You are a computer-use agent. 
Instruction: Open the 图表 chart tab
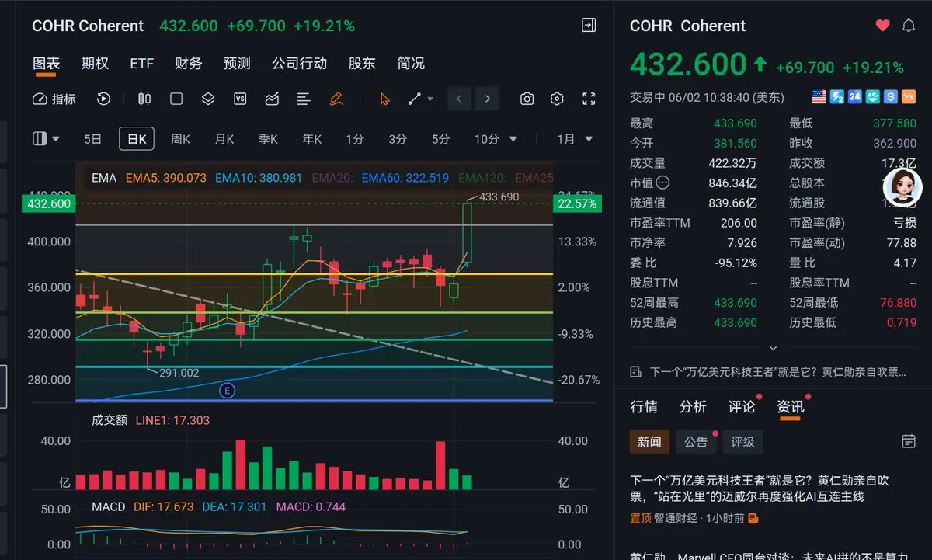tap(46, 64)
